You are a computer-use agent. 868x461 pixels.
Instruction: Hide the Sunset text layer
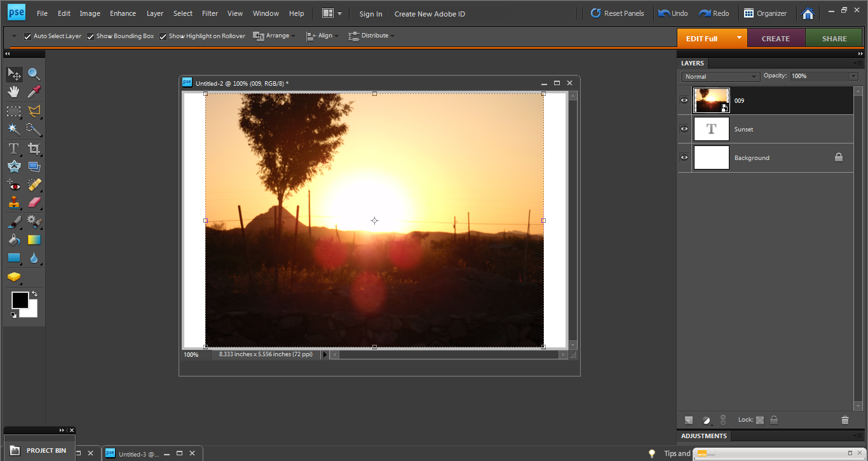(684, 129)
